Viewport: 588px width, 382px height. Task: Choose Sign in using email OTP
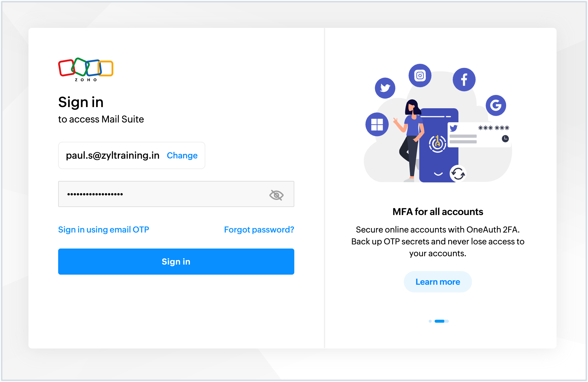click(x=104, y=229)
